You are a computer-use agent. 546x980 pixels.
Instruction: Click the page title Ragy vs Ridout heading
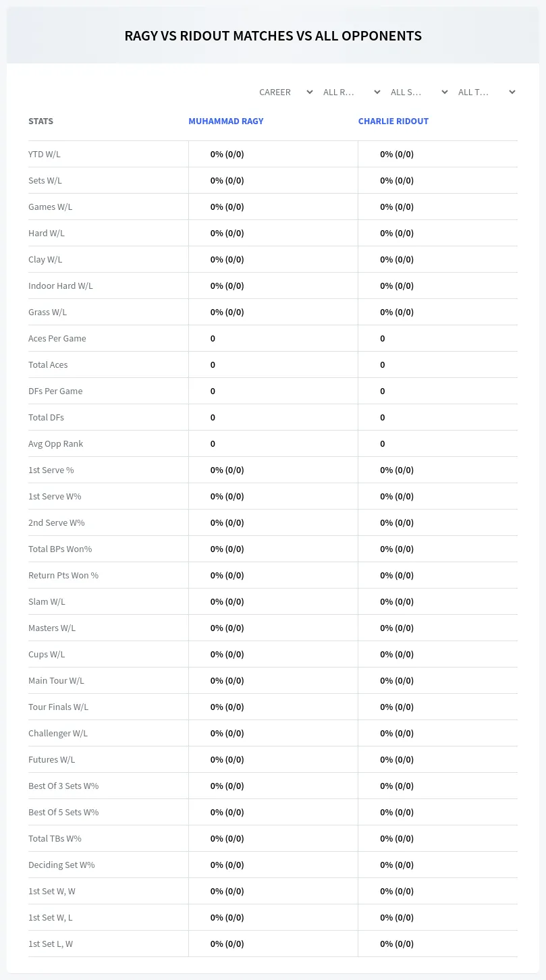273,36
